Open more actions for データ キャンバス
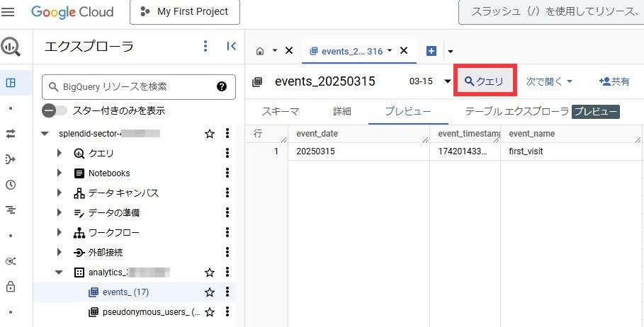Screen dimensions: 644x327 (x=227, y=193)
